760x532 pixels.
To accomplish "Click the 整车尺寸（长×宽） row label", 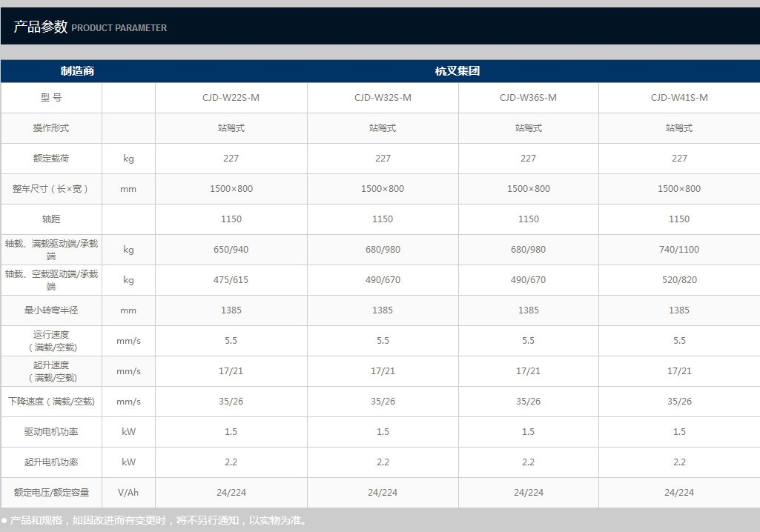I will [51, 188].
